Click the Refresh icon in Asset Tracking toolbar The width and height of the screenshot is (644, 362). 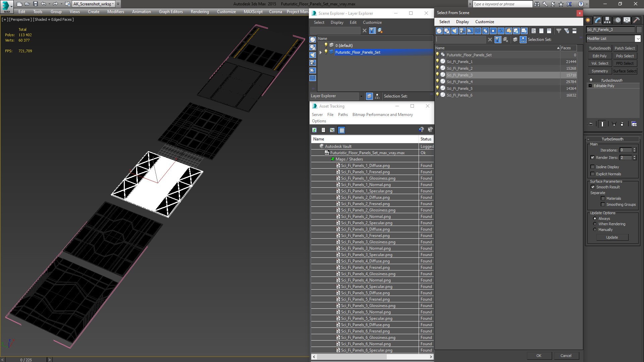point(314,130)
